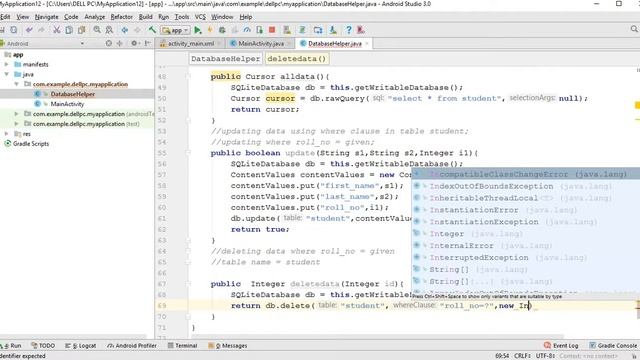The image size is (640, 360).
Task: Open the Terminal tool window
Action: [182, 345]
